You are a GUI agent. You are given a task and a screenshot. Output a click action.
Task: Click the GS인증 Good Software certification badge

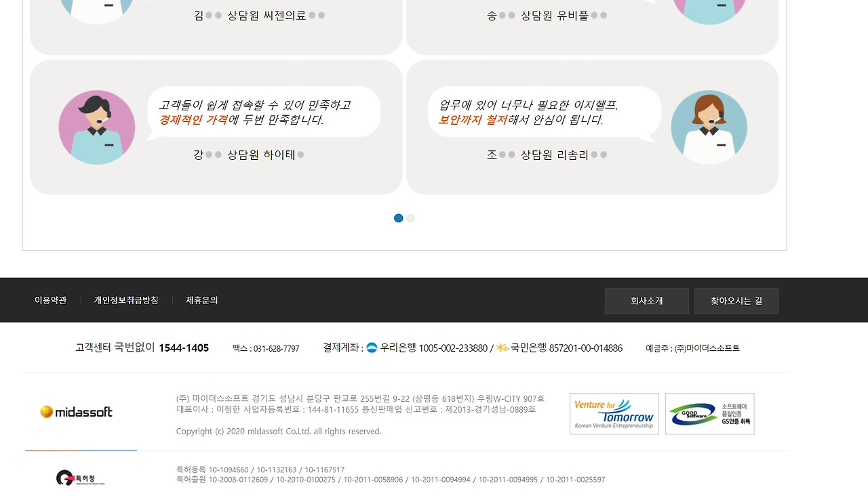(709, 413)
